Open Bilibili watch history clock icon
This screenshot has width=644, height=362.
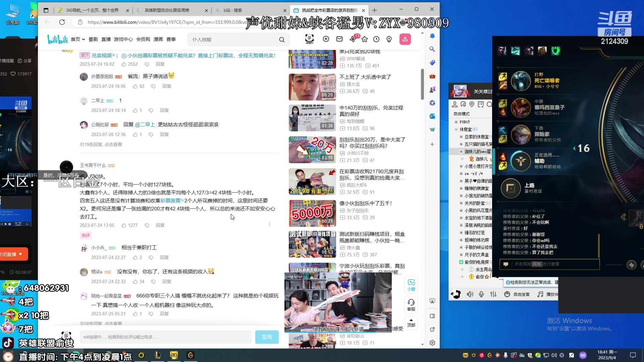(376, 39)
